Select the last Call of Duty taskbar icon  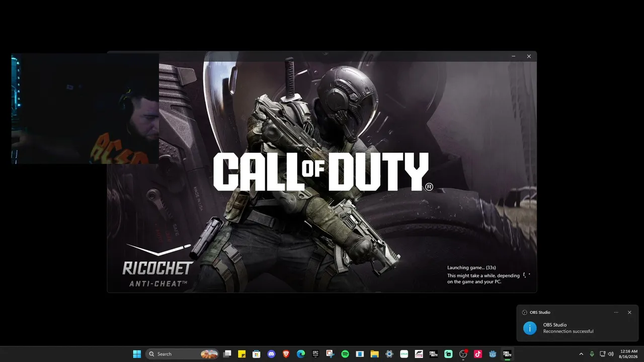[507, 354]
